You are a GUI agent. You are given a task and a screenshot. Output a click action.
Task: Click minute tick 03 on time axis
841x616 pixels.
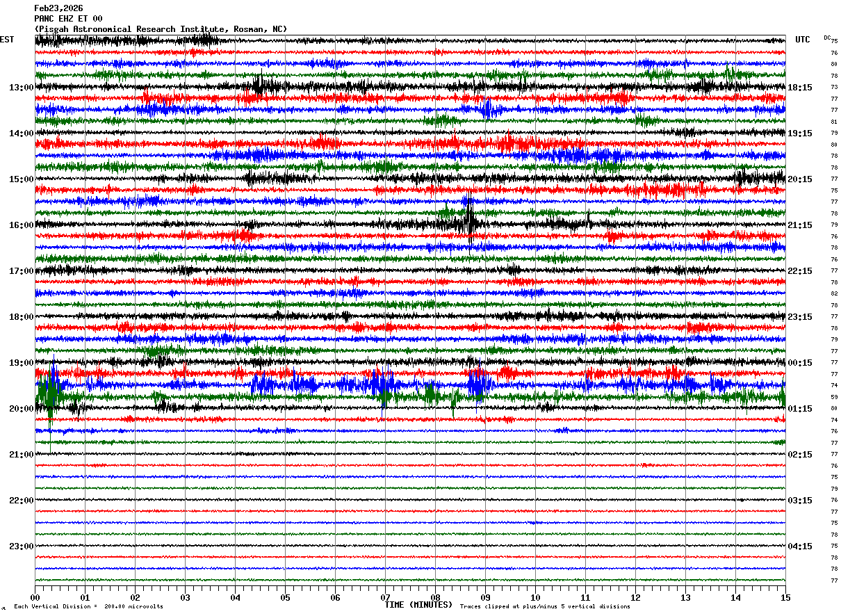pos(185,597)
